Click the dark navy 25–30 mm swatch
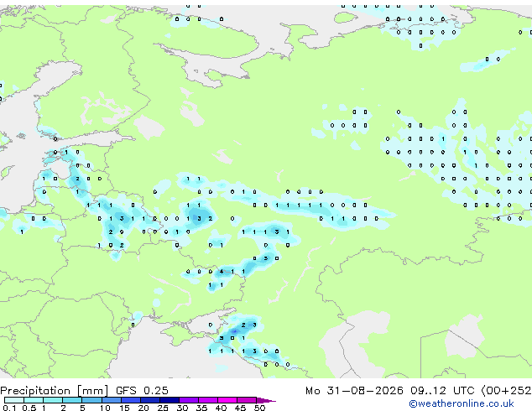The image size is (532, 411). [x=170, y=400]
